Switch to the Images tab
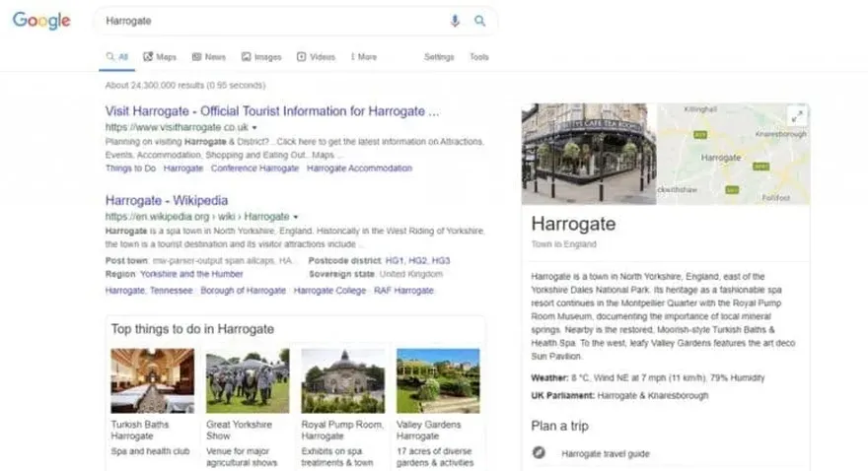Screen dimensions: 868x471 261,57
